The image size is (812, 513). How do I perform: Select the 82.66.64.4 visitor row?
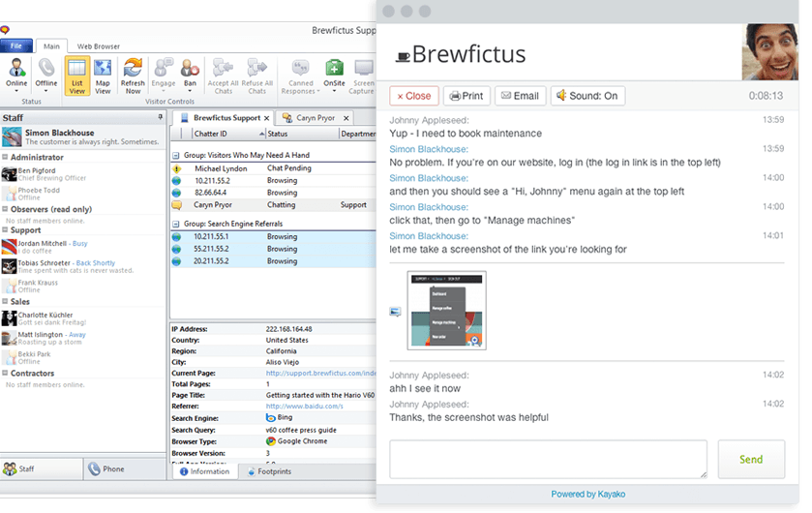[x=274, y=193]
